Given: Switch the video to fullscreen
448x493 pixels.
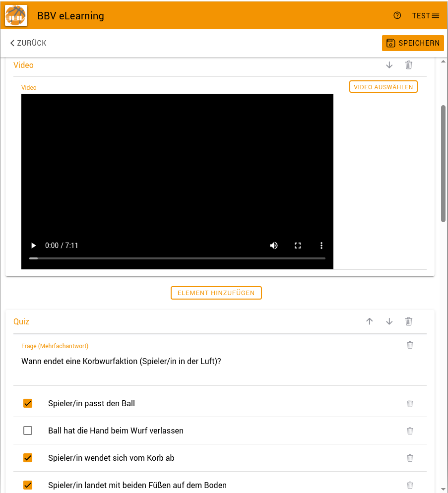Looking at the screenshot, I should click(x=298, y=246).
